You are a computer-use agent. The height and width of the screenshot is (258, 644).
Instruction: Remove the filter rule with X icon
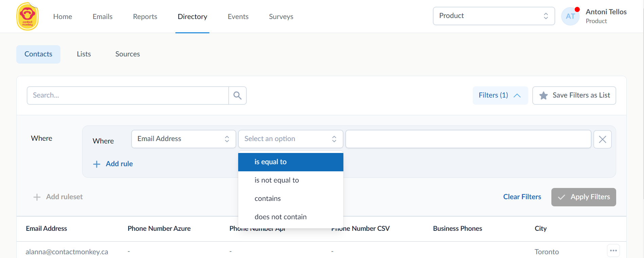603,139
